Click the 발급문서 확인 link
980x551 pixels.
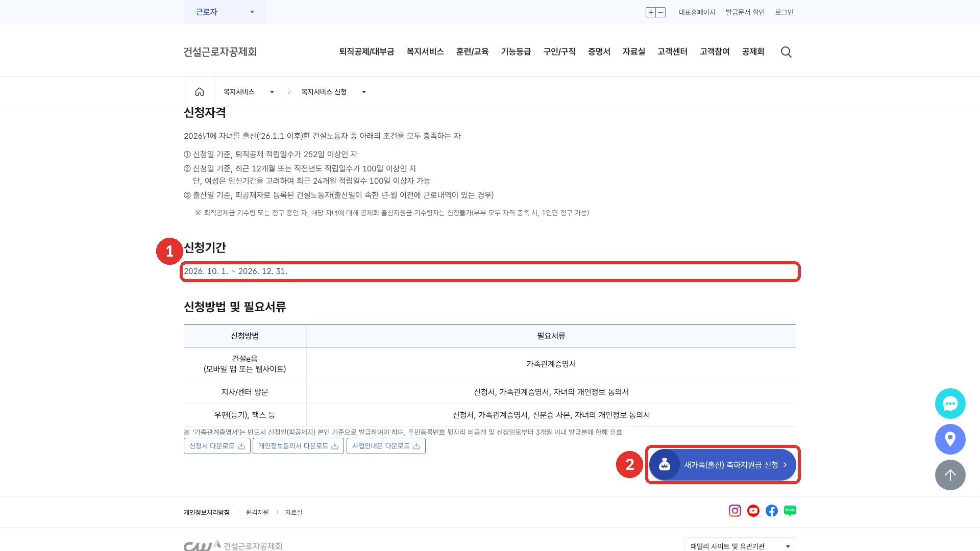click(x=745, y=12)
